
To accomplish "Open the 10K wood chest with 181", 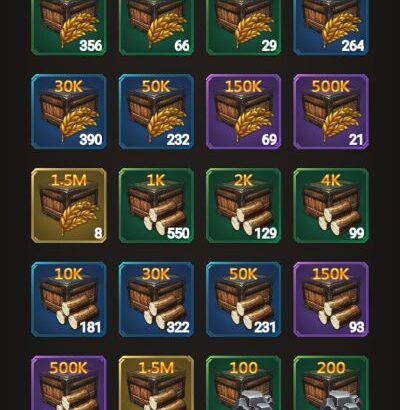I will [69, 300].
